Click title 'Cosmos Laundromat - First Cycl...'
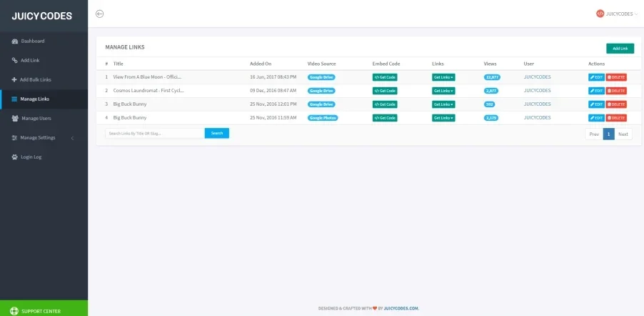The width and height of the screenshot is (644, 316). click(149, 91)
